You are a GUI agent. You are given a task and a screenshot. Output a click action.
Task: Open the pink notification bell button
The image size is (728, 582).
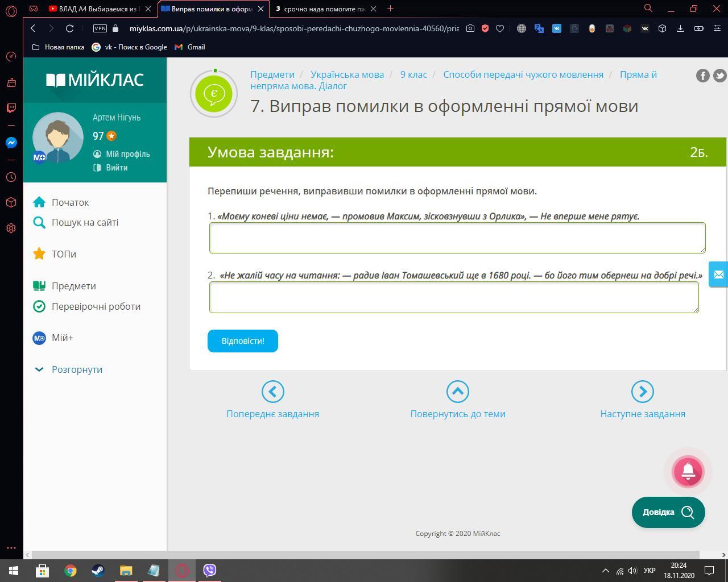[688, 472]
